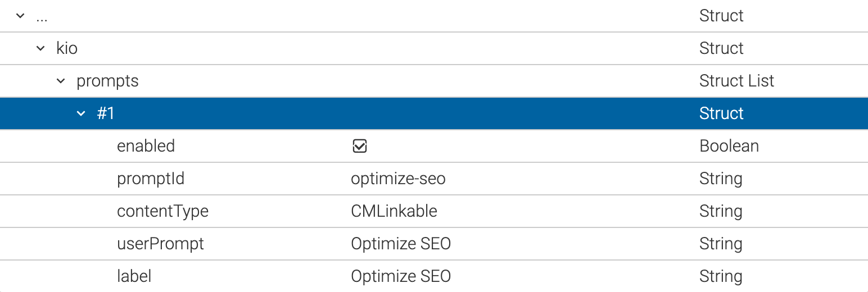This screenshot has height=292, width=868.
Task: Edit the optimize-seo value field
Action: [x=398, y=179]
